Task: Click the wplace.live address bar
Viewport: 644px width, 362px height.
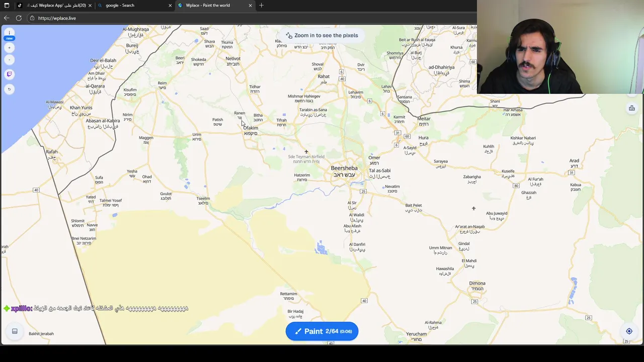Action: coord(252,18)
